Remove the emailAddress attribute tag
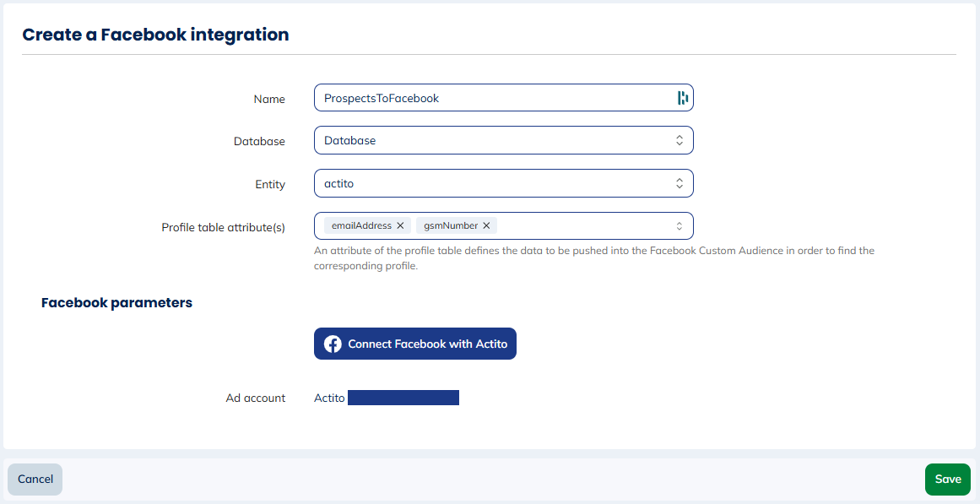980x504 pixels. [x=400, y=225]
